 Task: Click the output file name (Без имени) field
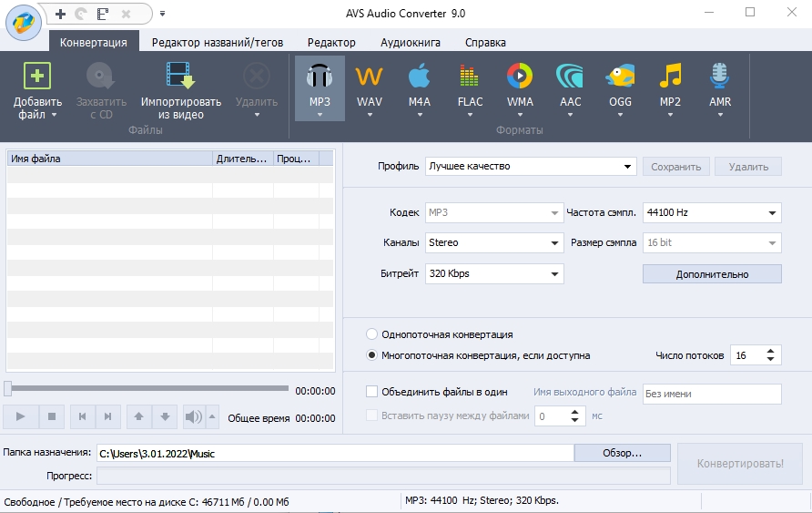(x=711, y=394)
